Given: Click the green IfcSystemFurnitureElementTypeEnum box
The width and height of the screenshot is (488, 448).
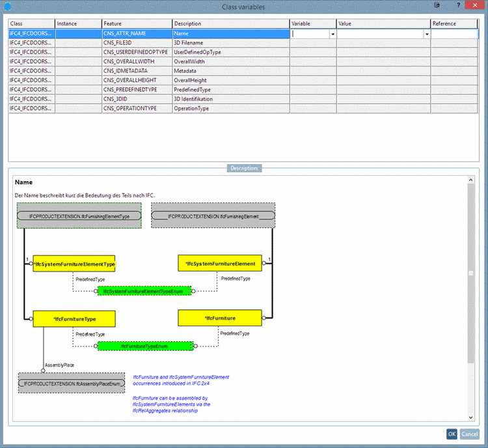Looking at the screenshot, I should pyautogui.click(x=144, y=291).
